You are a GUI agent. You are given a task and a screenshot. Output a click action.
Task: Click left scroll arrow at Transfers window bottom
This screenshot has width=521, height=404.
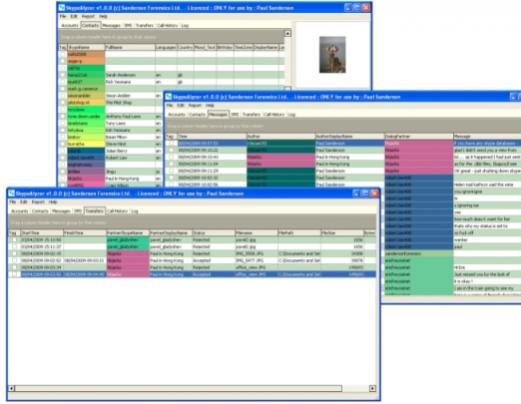pos(12,388)
